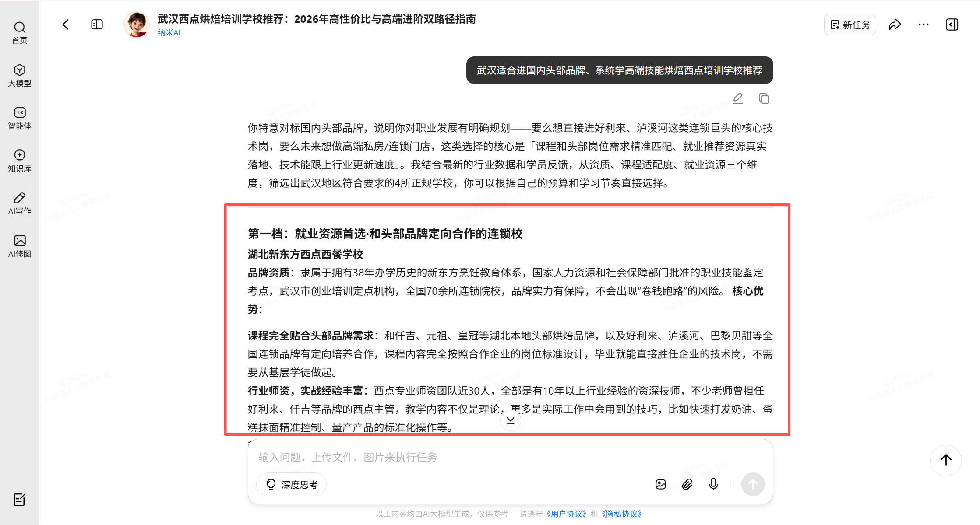Go to 首页 in sidebar
Viewport: 980px width, 525px height.
tap(20, 33)
